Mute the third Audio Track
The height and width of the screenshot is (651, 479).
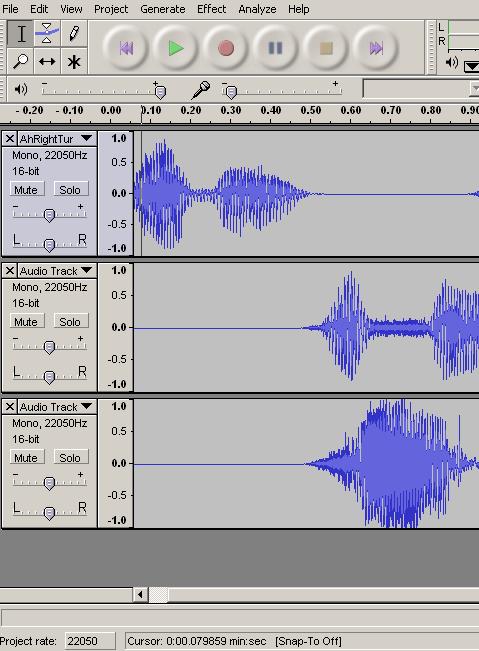click(x=27, y=457)
